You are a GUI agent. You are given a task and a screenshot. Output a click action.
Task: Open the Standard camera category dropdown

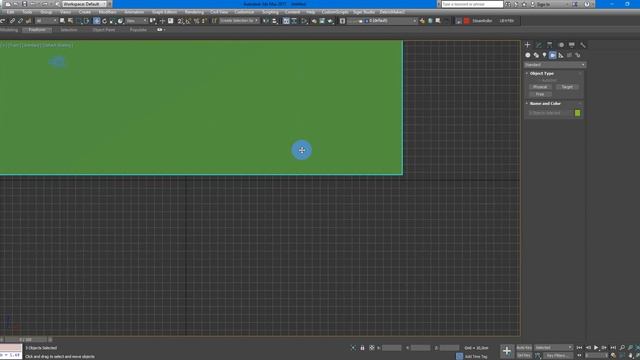[555, 65]
